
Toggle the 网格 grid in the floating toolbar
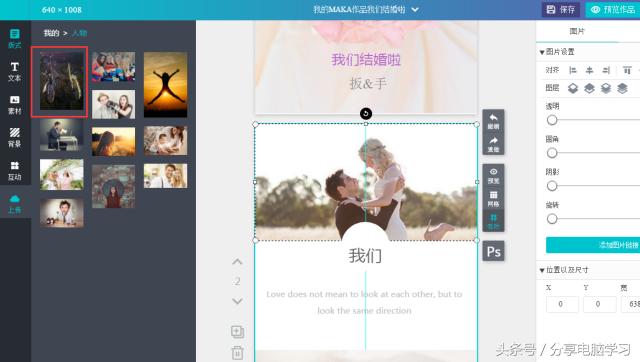click(x=493, y=198)
